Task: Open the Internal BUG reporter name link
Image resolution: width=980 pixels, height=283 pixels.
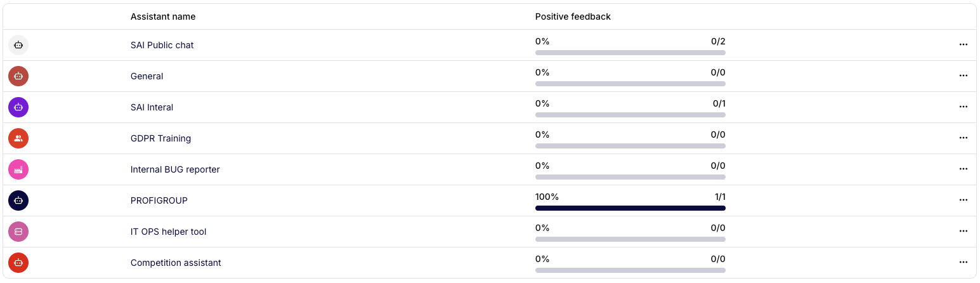Action: pos(175,169)
